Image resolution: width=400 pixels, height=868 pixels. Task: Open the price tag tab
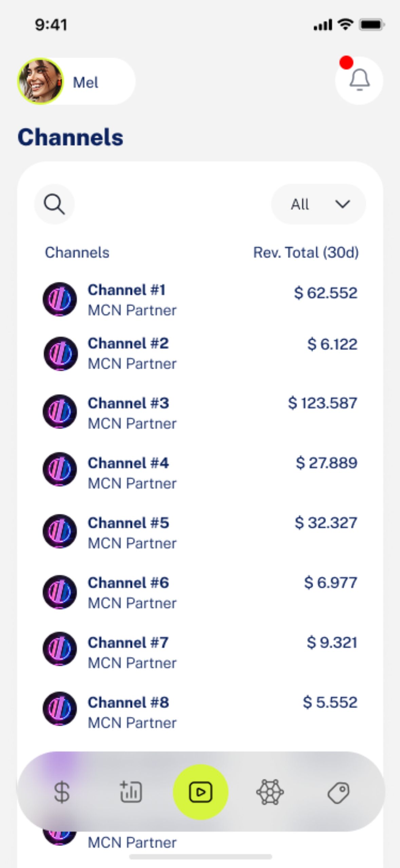click(339, 793)
